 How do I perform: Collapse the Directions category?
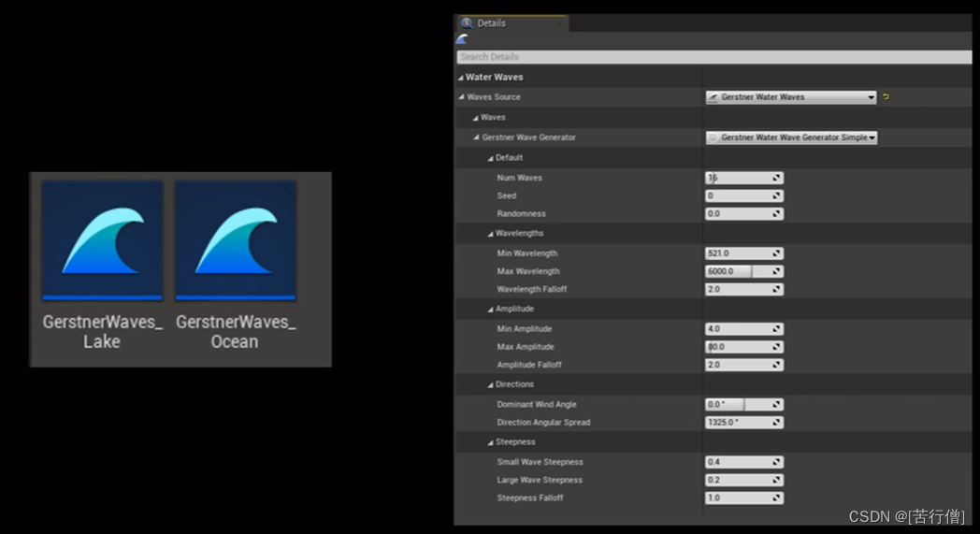[490, 385]
